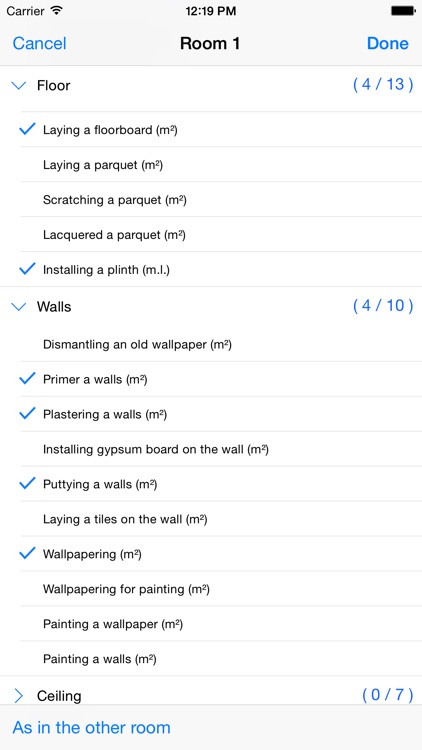Collapse the Floor section chevron
422x750 pixels.
19,86
